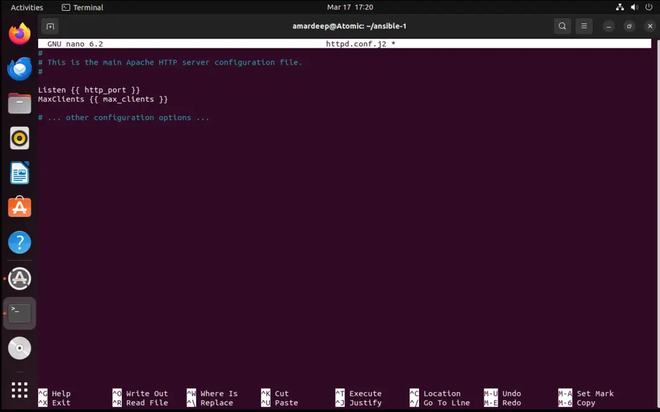The height and width of the screenshot is (412, 660).
Task: Click the volume icon in top bar
Action: (634, 7)
